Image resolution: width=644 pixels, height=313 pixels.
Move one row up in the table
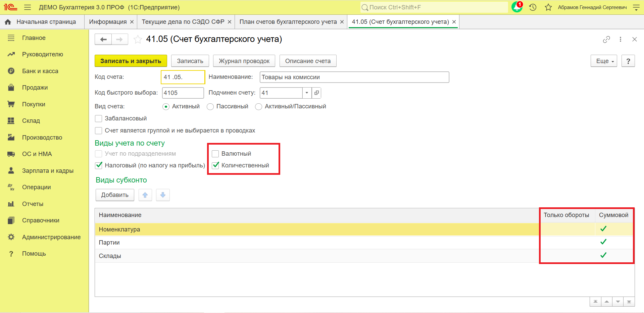(x=607, y=302)
